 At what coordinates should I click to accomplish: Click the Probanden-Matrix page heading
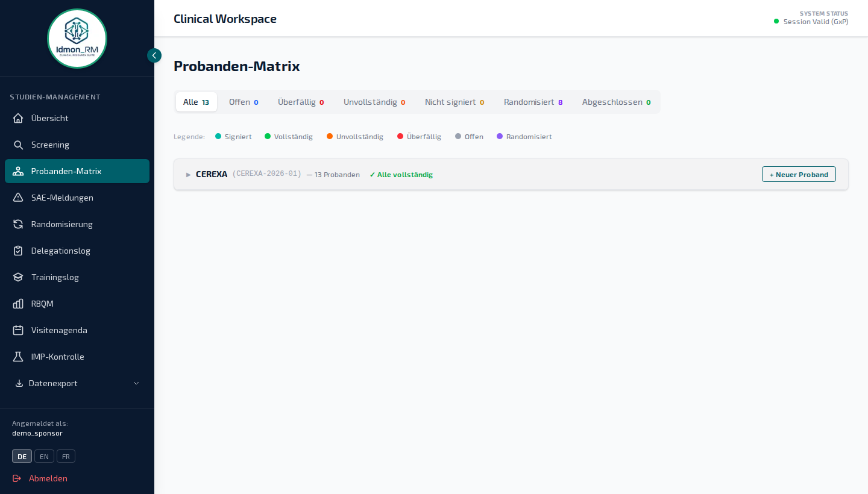237,66
